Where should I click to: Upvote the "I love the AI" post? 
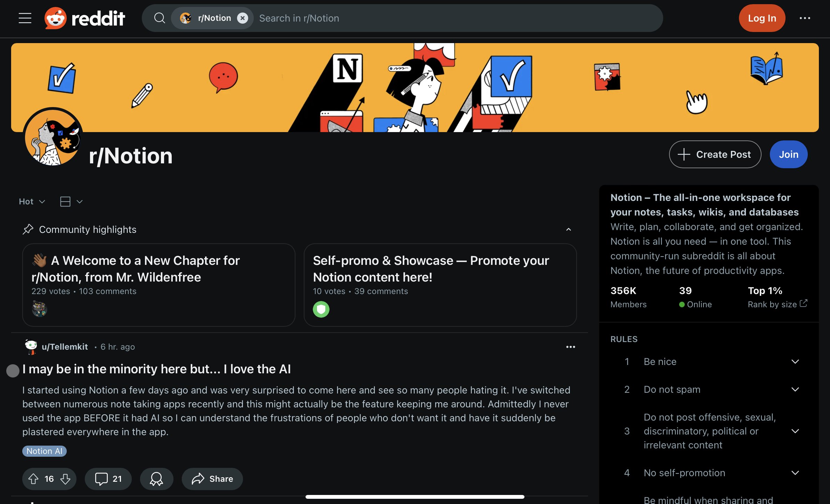[33, 479]
